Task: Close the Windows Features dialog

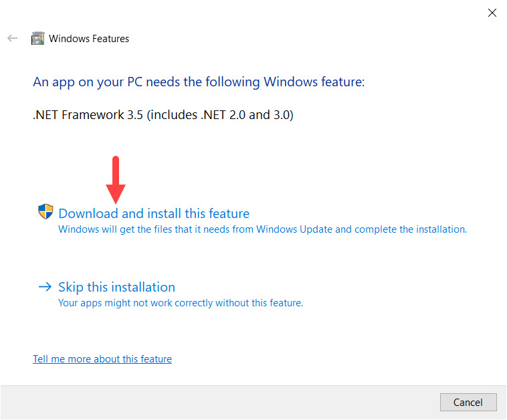Action: [492, 13]
